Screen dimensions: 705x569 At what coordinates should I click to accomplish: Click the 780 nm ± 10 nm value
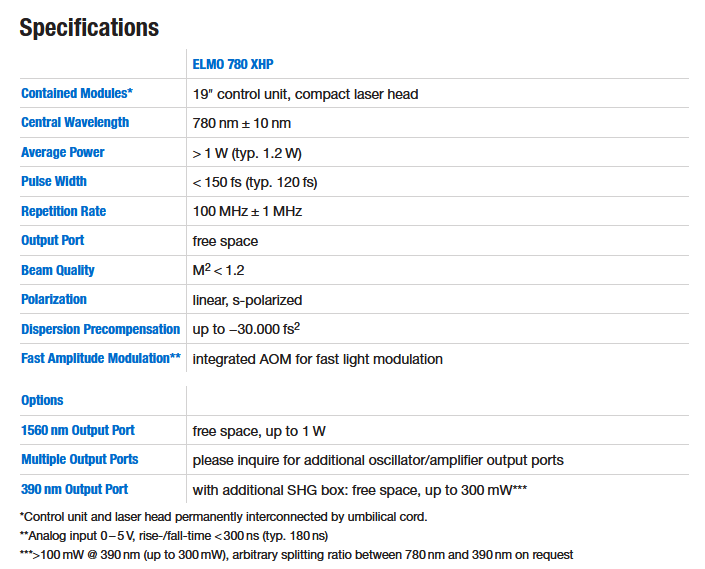242,123
